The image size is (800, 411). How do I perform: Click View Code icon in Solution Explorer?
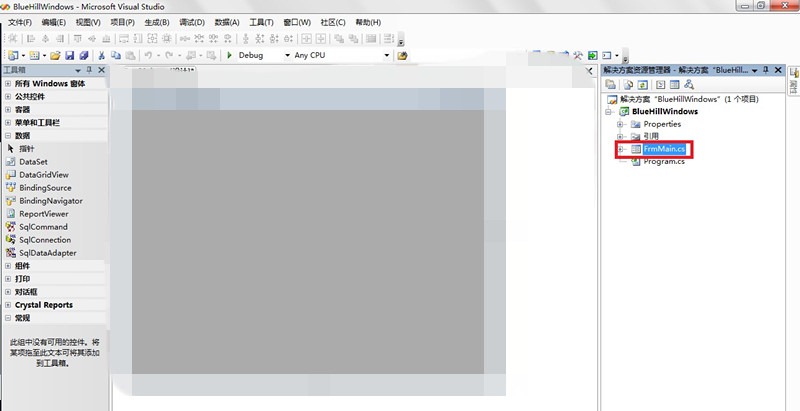point(661,85)
